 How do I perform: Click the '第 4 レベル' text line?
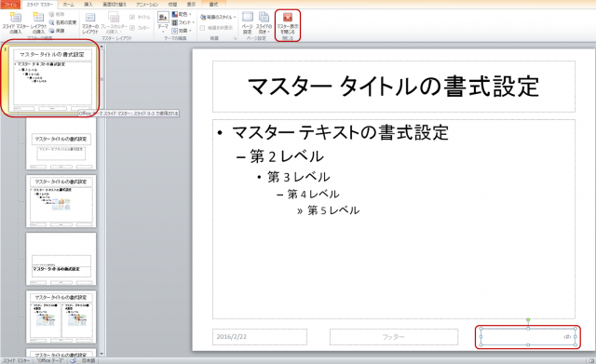coord(313,195)
